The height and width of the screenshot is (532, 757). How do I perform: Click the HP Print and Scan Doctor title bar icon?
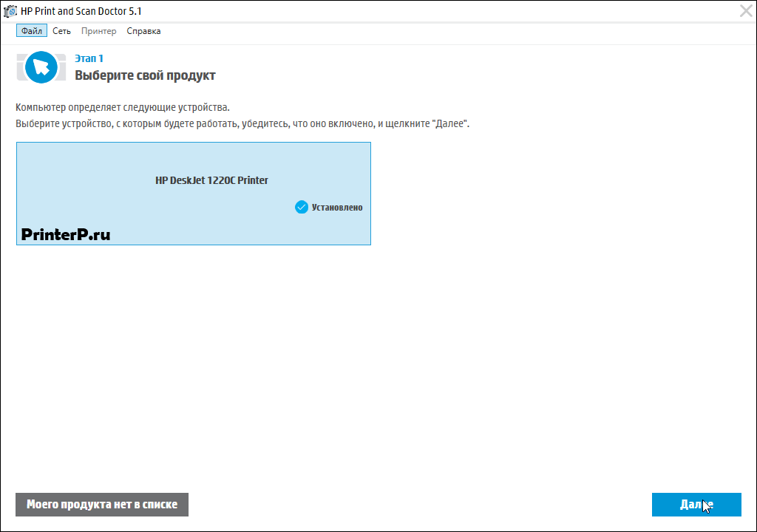(x=10, y=10)
